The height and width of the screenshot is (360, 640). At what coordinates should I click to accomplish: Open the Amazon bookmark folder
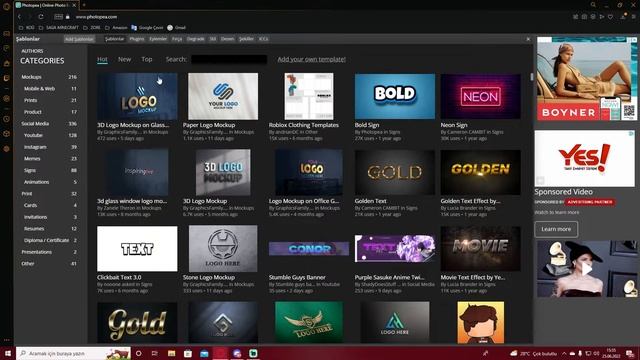click(116, 28)
